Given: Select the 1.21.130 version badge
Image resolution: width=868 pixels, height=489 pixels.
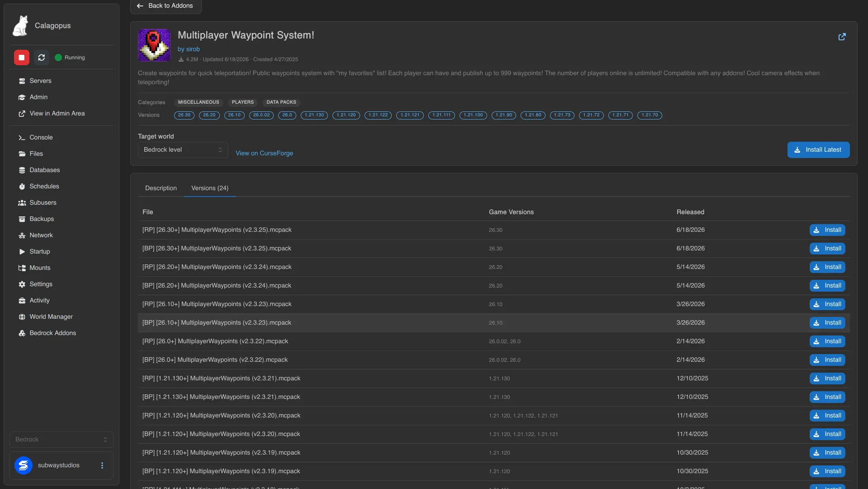Looking at the screenshot, I should (x=314, y=115).
